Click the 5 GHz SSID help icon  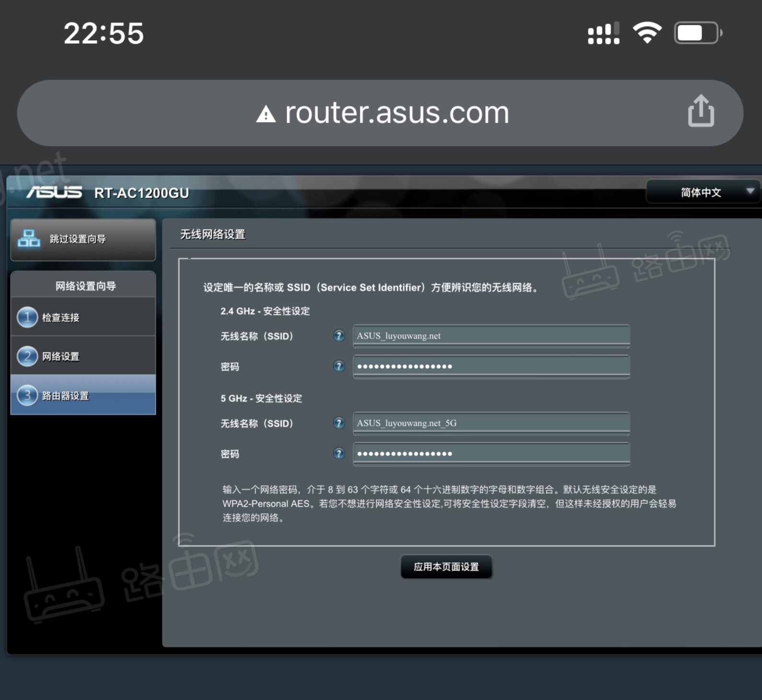coord(339,423)
